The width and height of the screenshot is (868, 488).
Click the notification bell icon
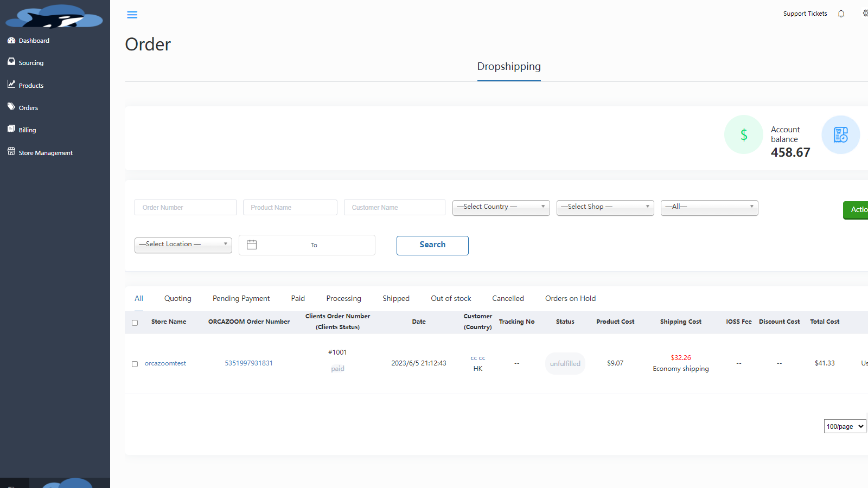[x=841, y=14]
